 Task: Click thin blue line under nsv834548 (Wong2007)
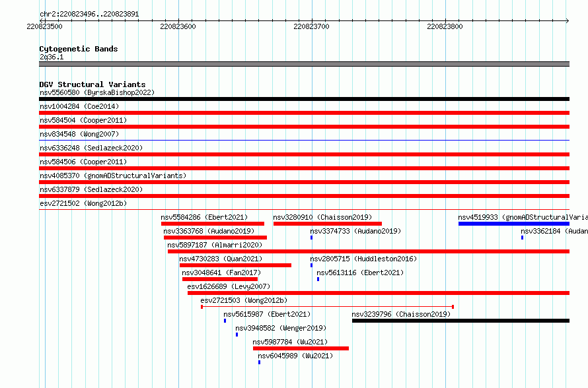pos(304,140)
